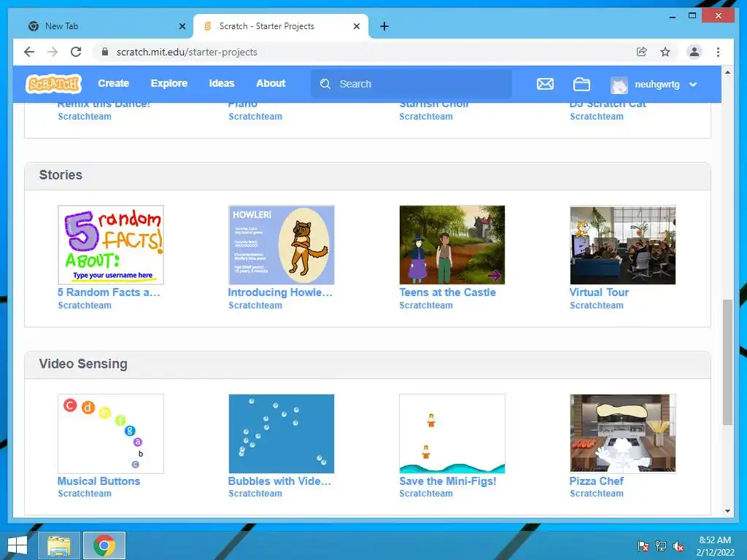The width and height of the screenshot is (747, 560).
Task: Open the Explore menu item
Action: click(169, 83)
